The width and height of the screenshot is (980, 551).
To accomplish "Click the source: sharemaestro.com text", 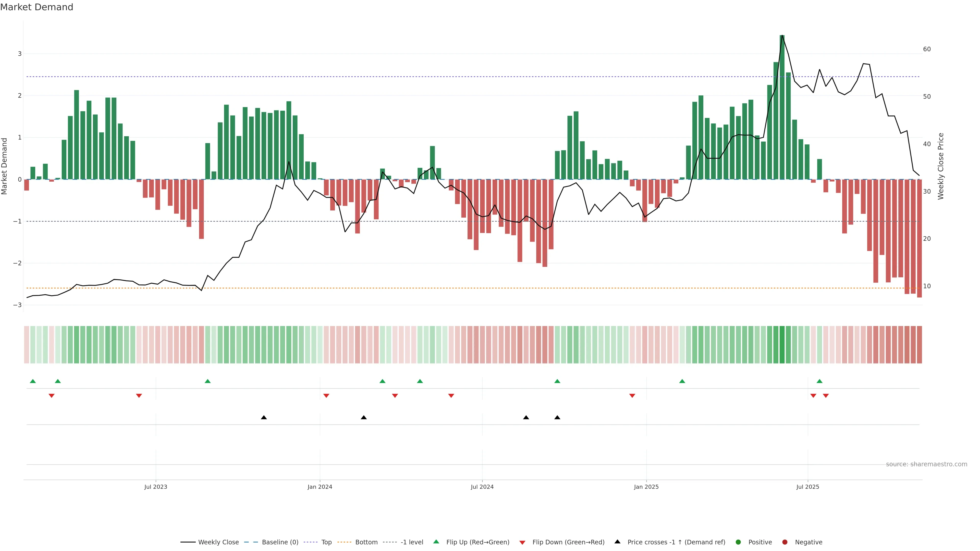I will click(926, 464).
